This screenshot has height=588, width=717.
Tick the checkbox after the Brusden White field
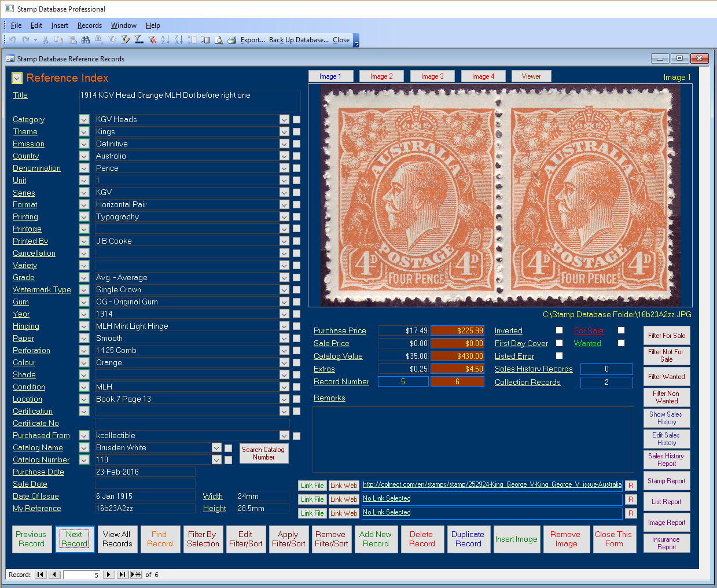[228, 448]
